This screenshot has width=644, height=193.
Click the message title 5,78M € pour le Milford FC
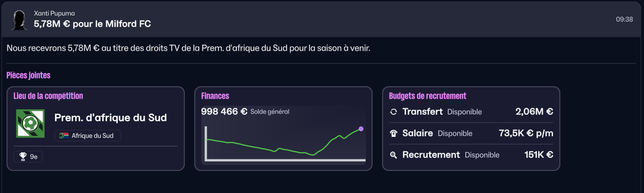coord(93,24)
